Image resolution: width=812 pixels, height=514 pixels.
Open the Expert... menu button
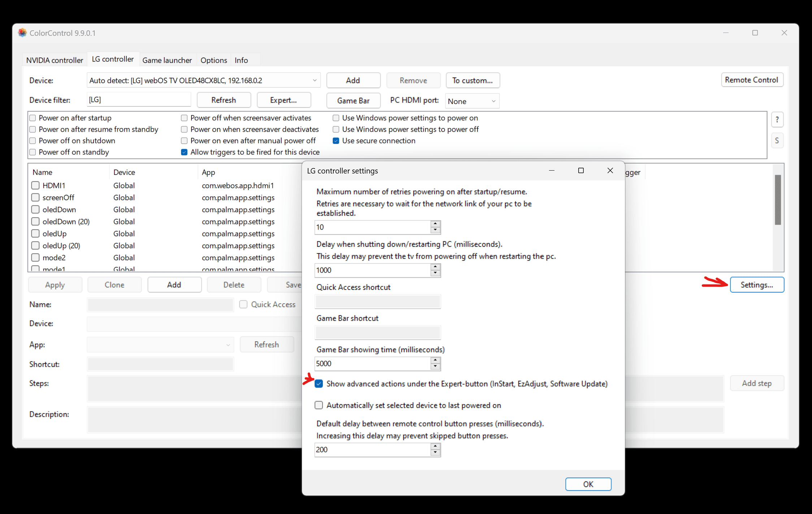tap(284, 100)
